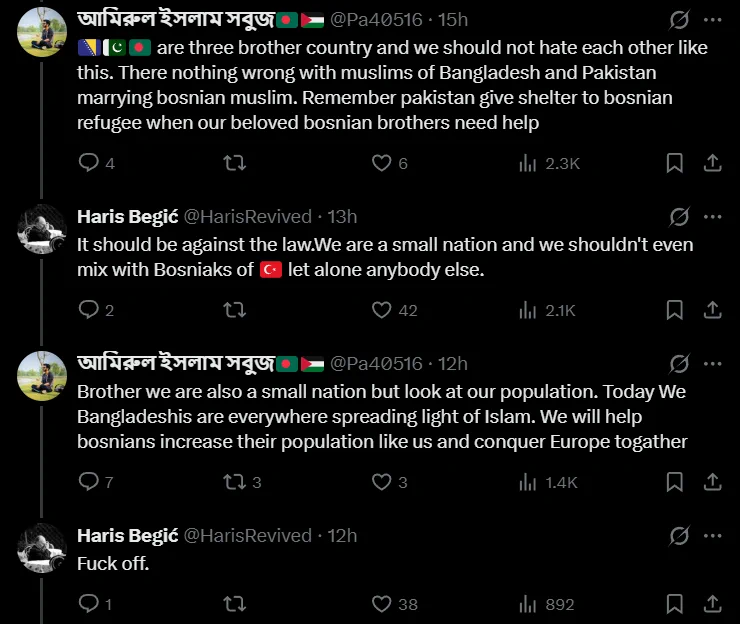This screenshot has width=740, height=624.
Task: Open @Pa40516 handle on the 15h tweet
Action: tap(376, 20)
